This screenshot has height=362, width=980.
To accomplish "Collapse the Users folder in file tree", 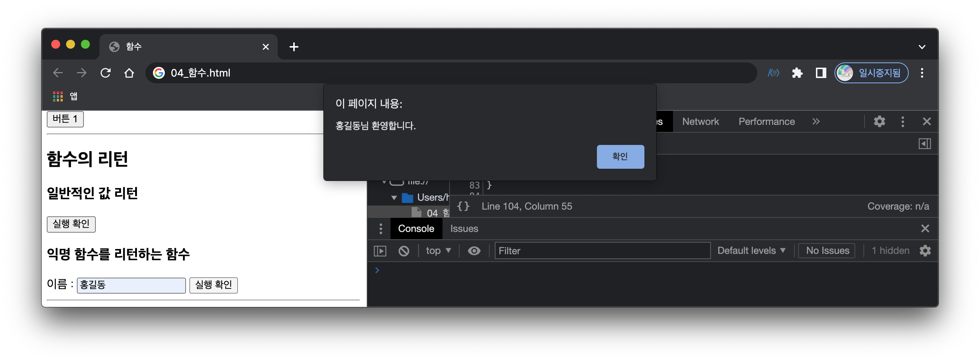I will click(394, 198).
